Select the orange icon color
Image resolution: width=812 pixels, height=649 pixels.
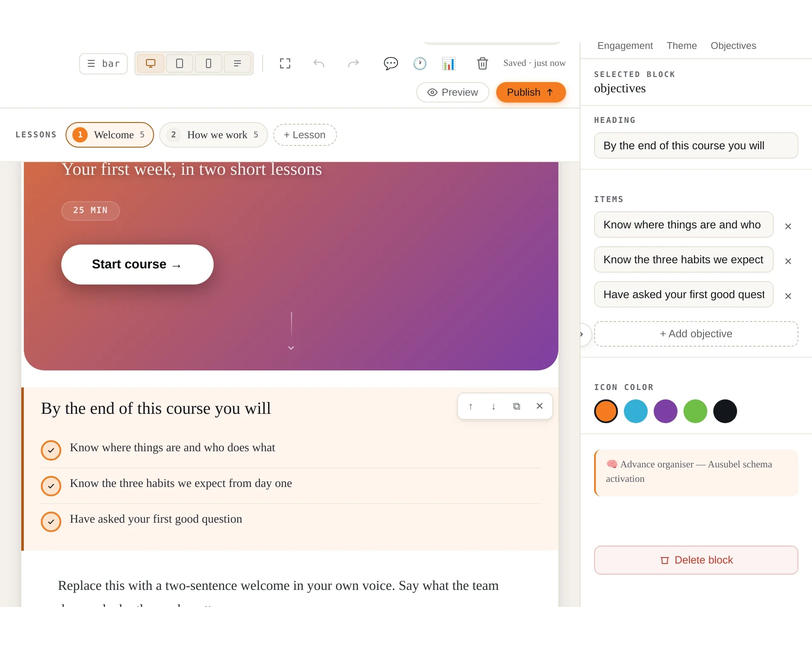606,411
